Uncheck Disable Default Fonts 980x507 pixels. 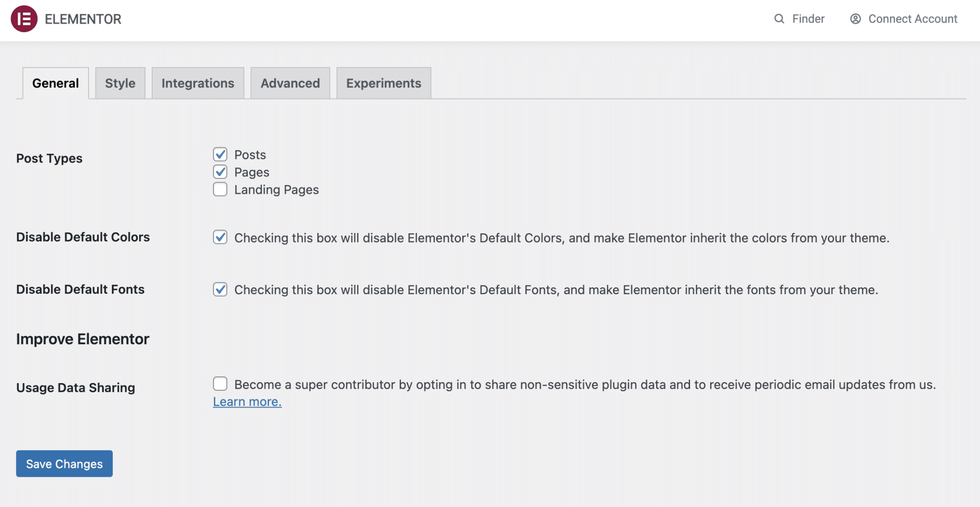tap(220, 289)
